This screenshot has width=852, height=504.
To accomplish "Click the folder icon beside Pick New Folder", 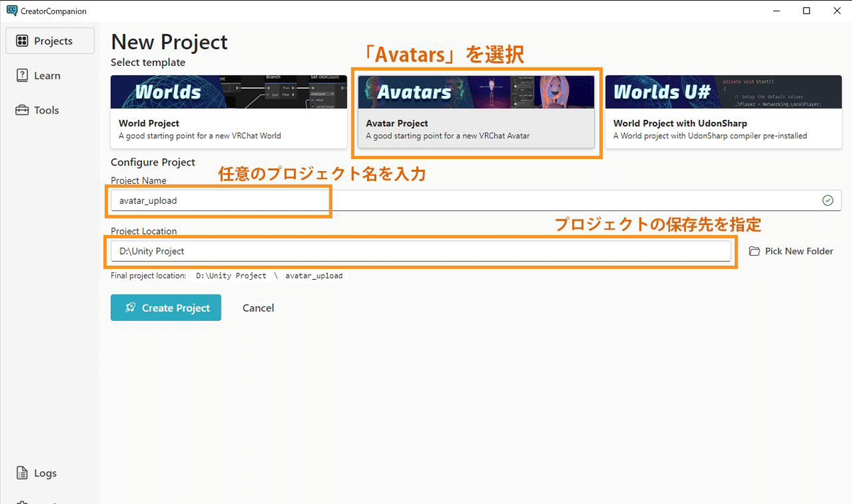I will [754, 251].
